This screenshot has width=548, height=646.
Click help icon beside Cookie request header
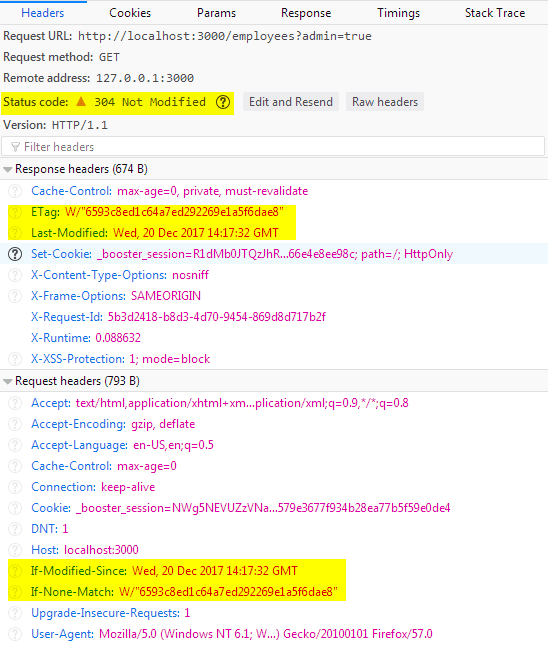click(15, 508)
